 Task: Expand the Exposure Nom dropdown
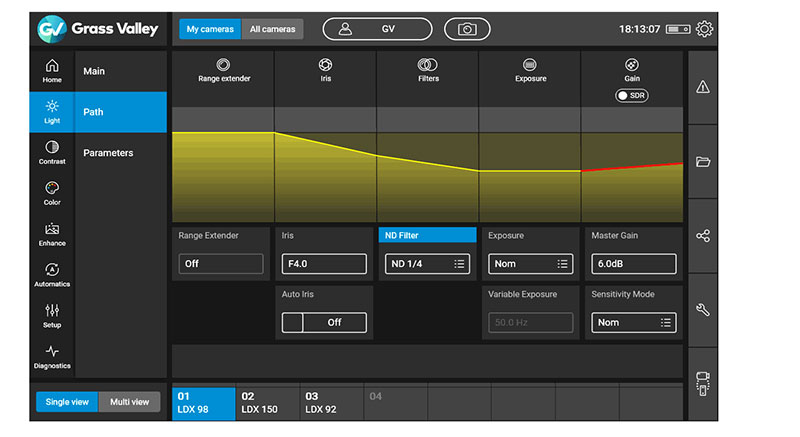point(530,264)
